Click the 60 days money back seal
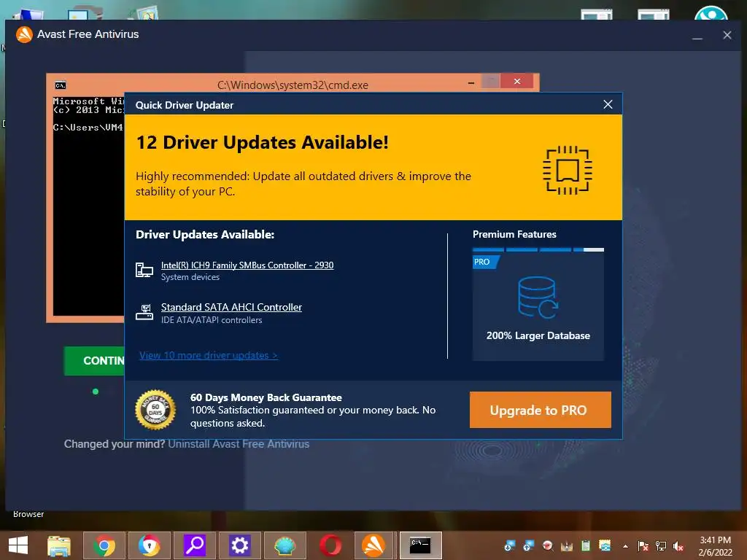The width and height of the screenshot is (747, 560). pos(155,410)
